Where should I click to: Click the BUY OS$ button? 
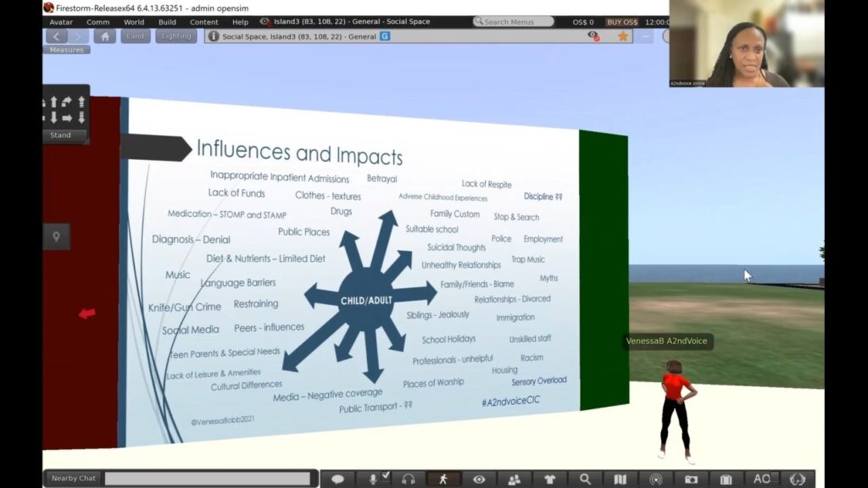click(621, 22)
